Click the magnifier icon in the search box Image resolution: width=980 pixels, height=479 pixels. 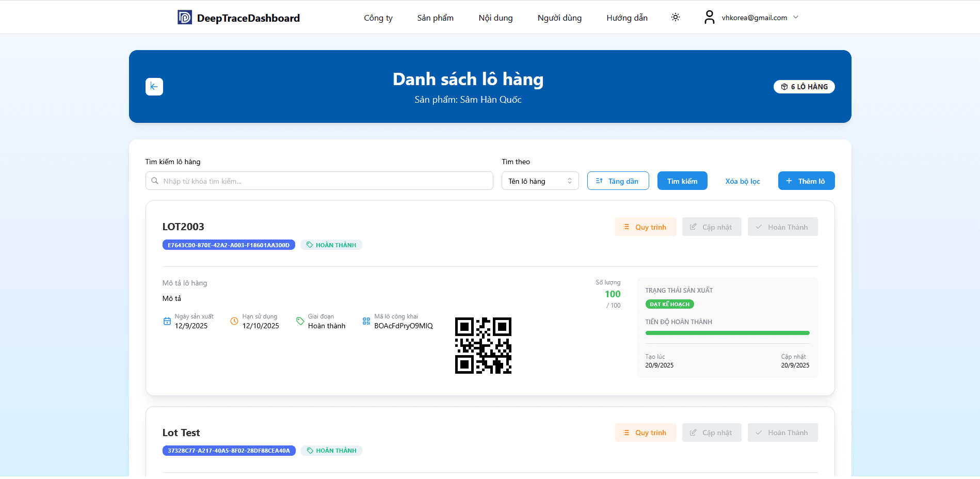point(155,181)
